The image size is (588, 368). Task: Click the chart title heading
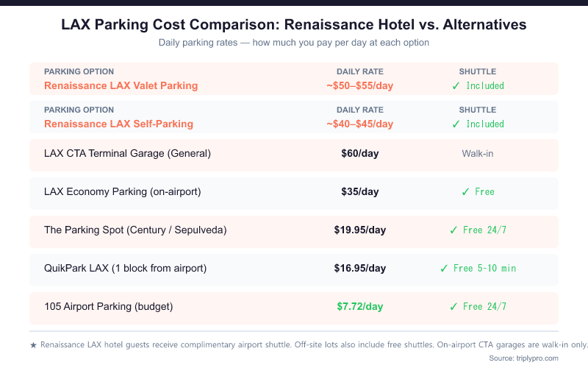coord(294,25)
